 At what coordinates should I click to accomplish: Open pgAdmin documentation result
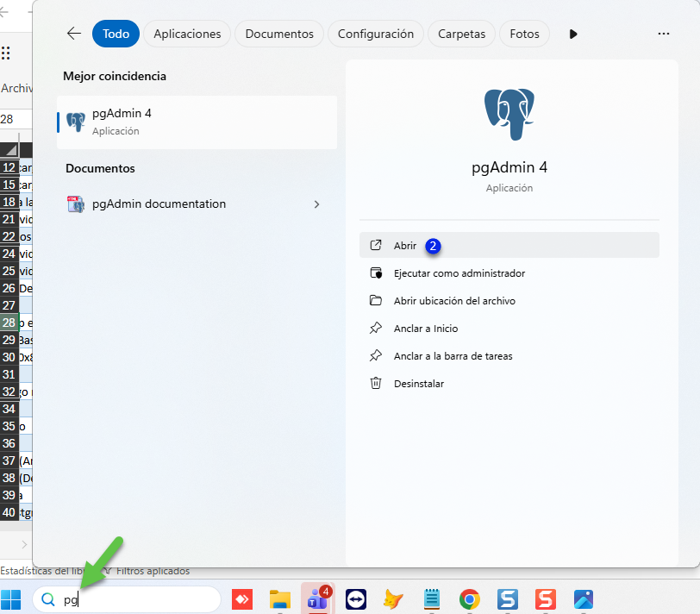pos(197,204)
